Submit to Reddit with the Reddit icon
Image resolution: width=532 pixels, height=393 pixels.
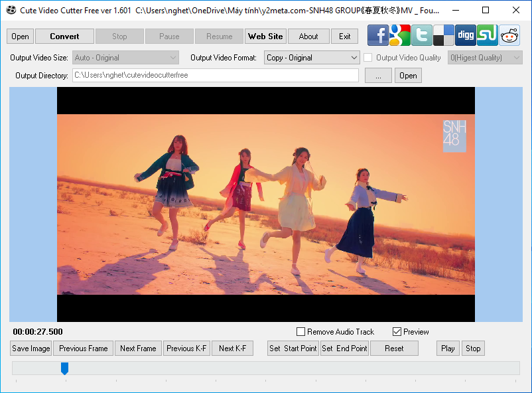tap(509, 35)
